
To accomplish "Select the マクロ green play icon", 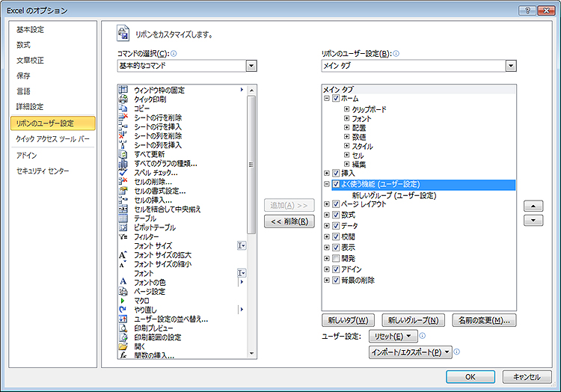I will [x=123, y=301].
